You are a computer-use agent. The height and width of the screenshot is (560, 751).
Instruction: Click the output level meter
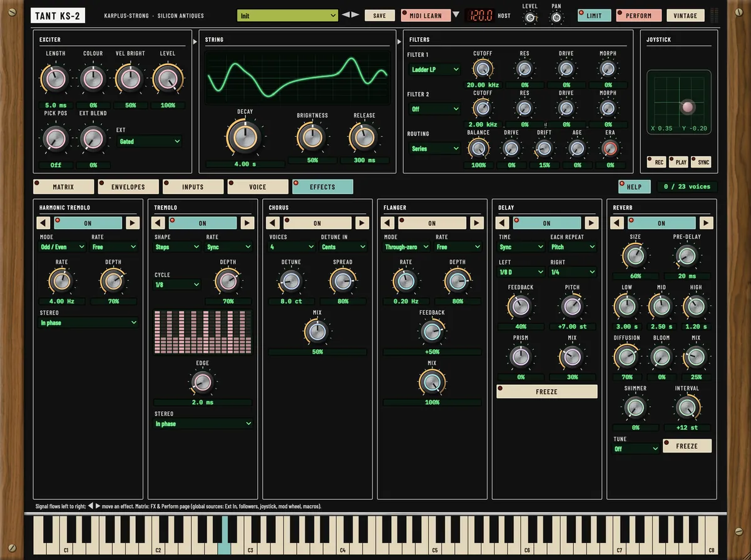715,15
